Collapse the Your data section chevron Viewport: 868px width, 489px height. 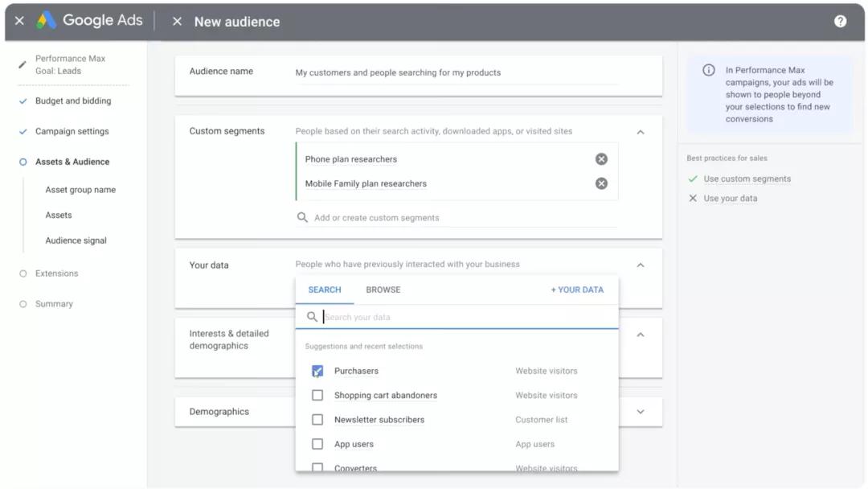pos(641,265)
